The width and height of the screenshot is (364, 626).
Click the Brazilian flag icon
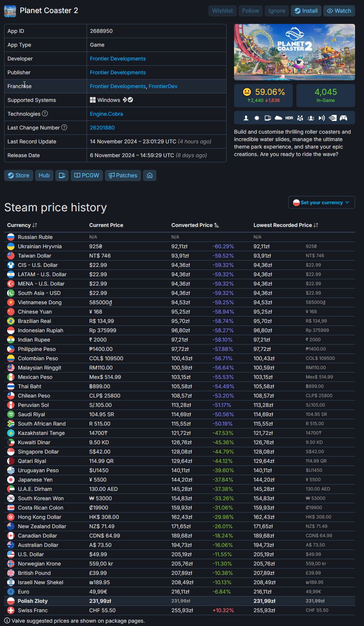click(11, 321)
